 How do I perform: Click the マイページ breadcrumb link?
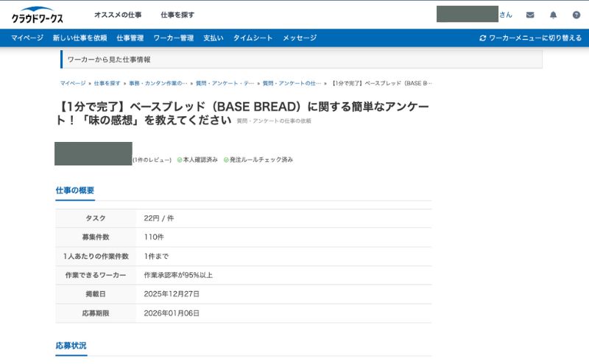click(73, 83)
